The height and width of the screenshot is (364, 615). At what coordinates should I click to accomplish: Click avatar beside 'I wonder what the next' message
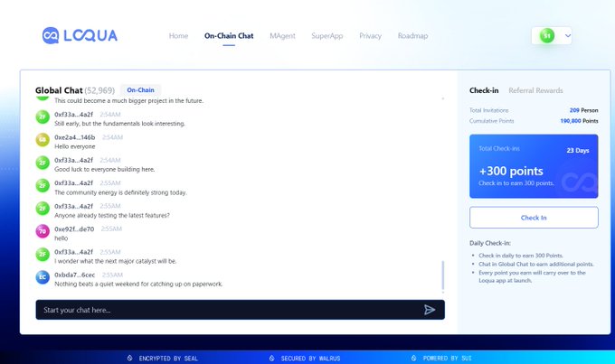pos(43,255)
